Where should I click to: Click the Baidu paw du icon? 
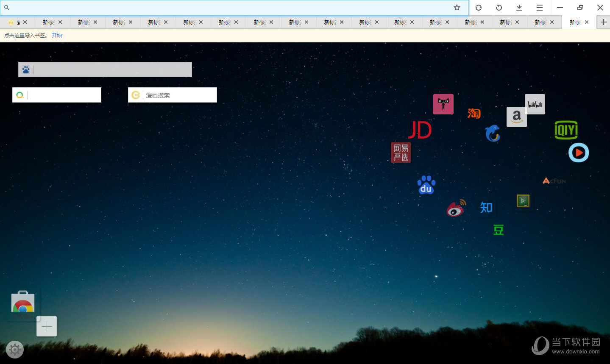[x=426, y=185]
